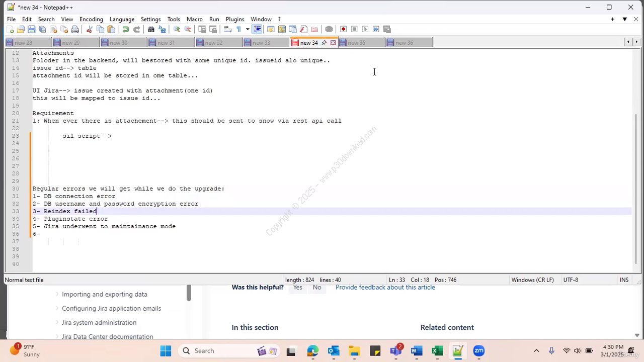The image size is (644, 362).
Task: Open a file using the Open toolbar icon
Action: pos(21,29)
